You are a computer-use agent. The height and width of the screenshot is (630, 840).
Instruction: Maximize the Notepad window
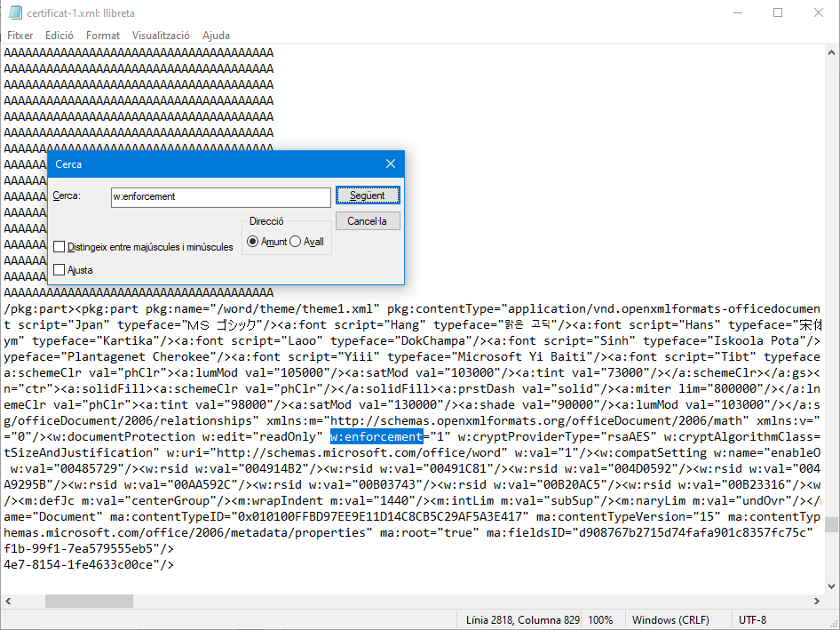(x=778, y=12)
